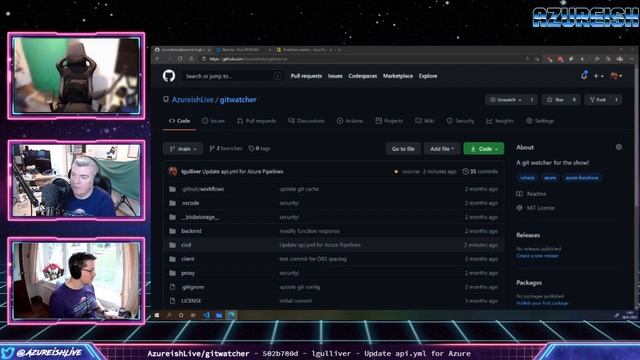Click Go to file button

point(403,149)
